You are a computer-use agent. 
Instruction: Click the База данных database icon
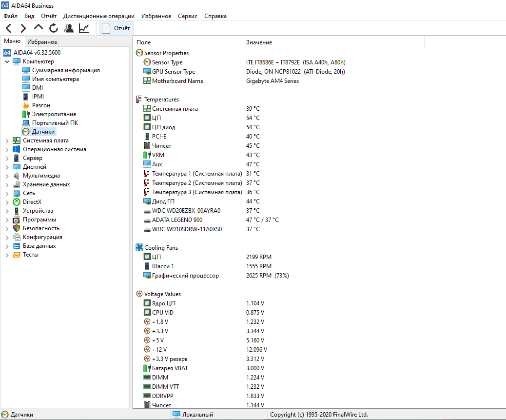(x=17, y=246)
